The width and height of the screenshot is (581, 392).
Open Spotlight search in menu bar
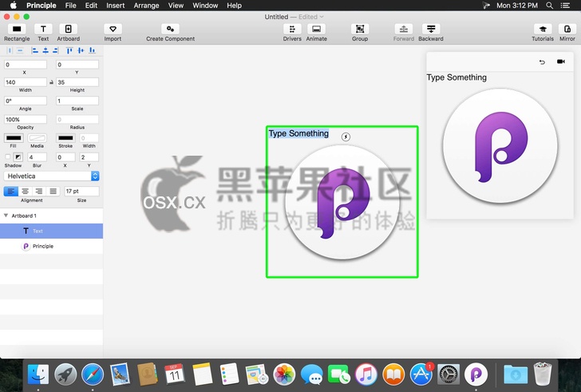(550, 6)
